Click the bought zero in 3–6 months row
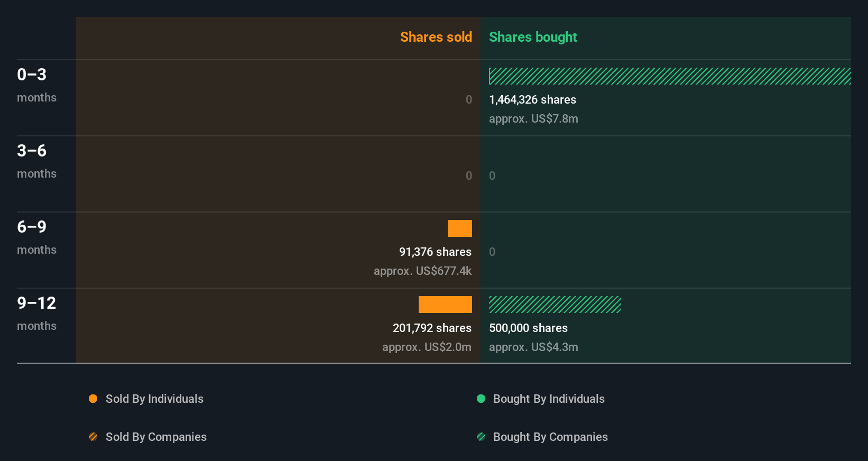868x461 pixels. tap(492, 176)
